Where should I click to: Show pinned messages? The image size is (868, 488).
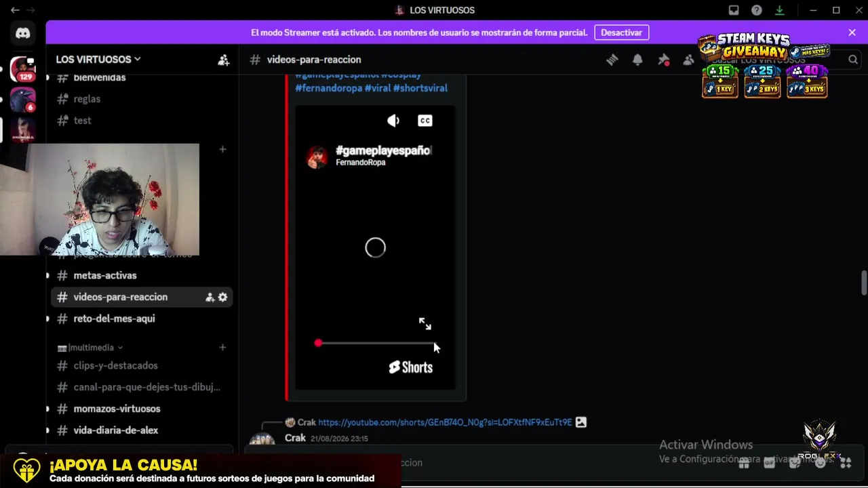[x=664, y=60]
